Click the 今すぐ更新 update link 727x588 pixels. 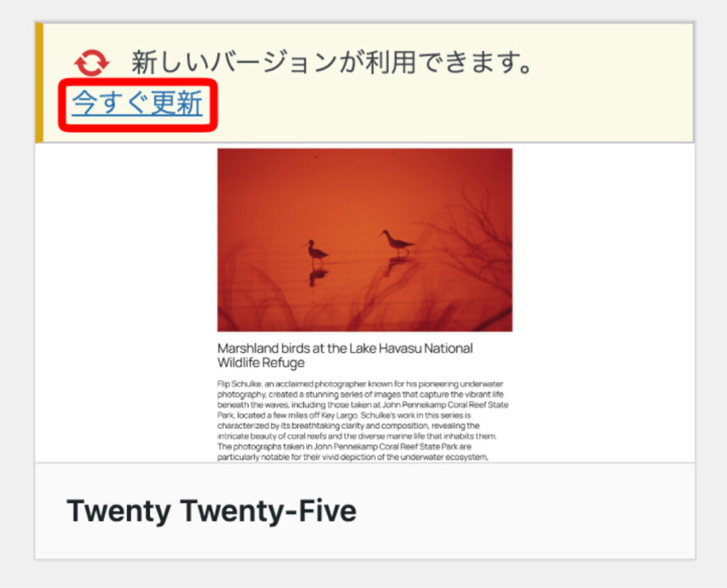coord(137,103)
